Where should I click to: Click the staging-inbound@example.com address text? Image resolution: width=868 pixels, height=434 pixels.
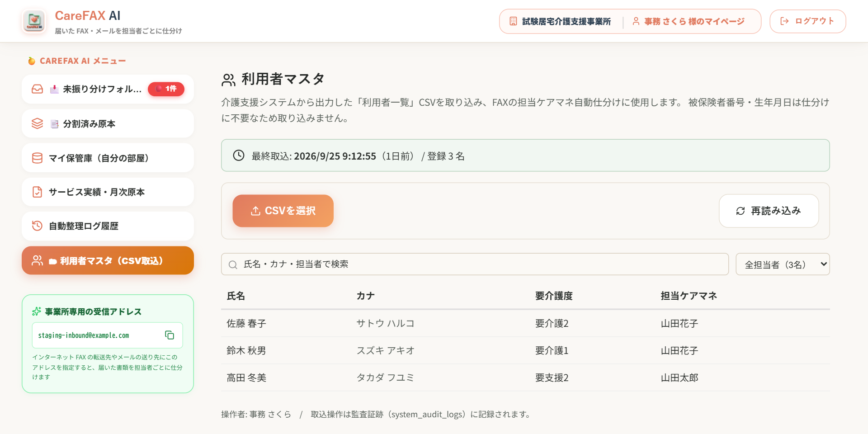pos(84,335)
